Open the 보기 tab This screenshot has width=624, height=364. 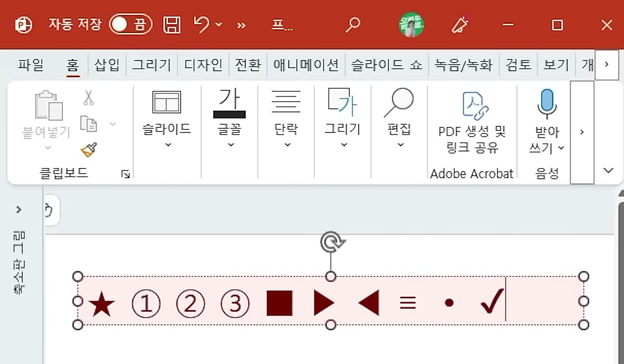click(556, 65)
